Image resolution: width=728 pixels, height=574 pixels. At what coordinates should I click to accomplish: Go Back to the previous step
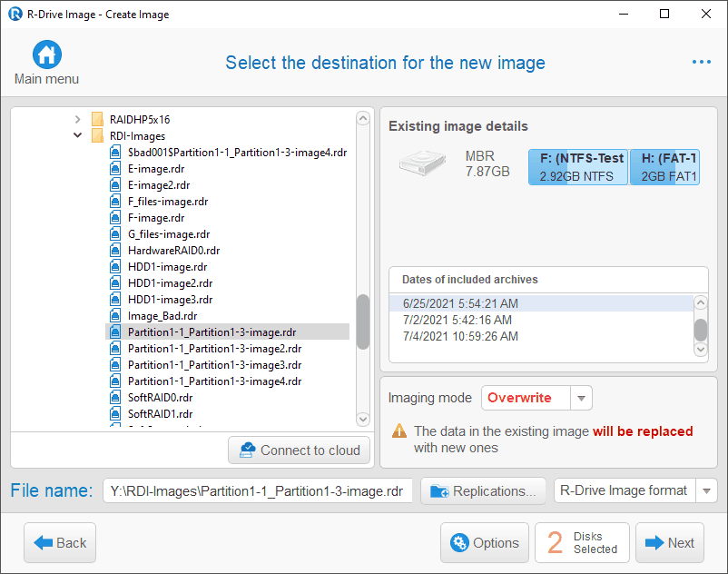point(60,542)
